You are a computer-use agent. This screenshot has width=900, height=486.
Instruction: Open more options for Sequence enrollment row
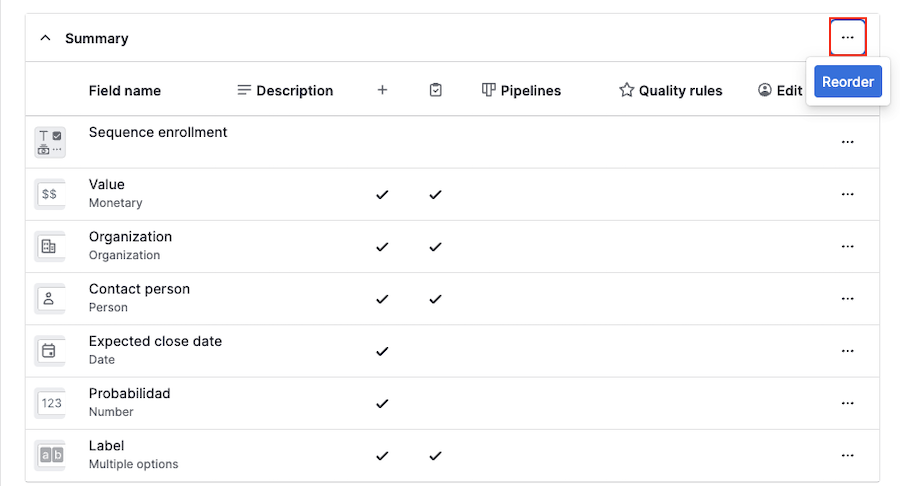[x=847, y=142]
